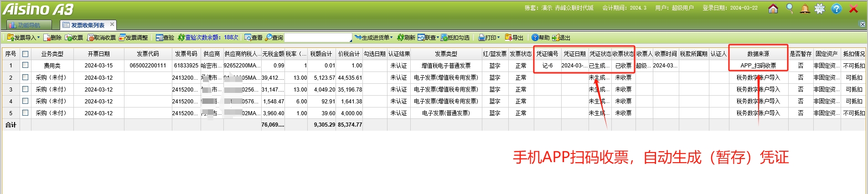Click the red X exit icon in header
Screen dimensions: 868x194
pyautogui.click(x=853, y=9)
